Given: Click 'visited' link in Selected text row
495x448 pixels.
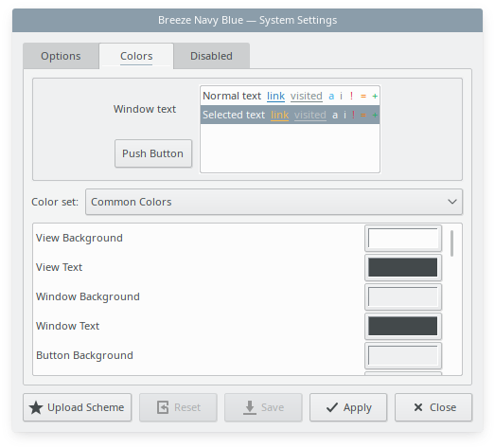Looking at the screenshot, I should tap(310, 115).
